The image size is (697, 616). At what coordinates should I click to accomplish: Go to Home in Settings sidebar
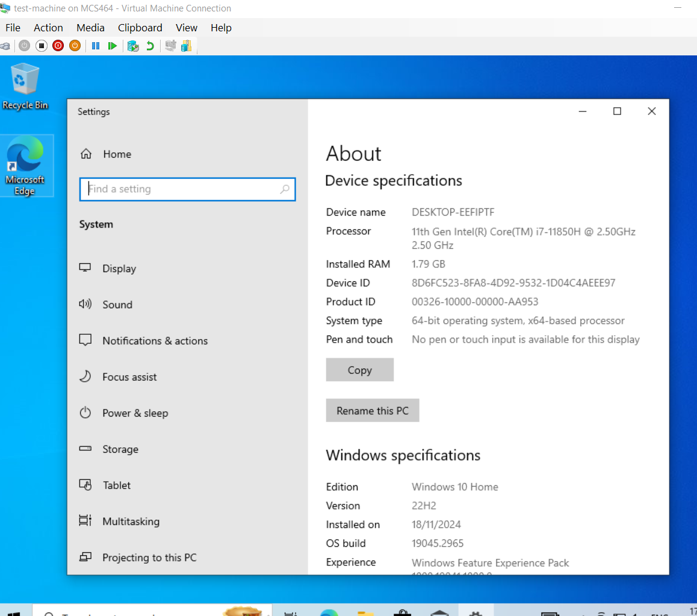116,154
